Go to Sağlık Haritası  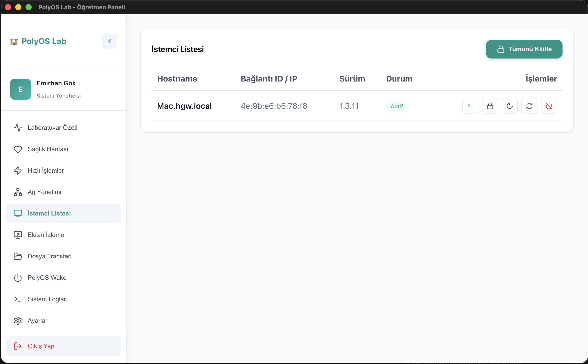tap(63, 149)
